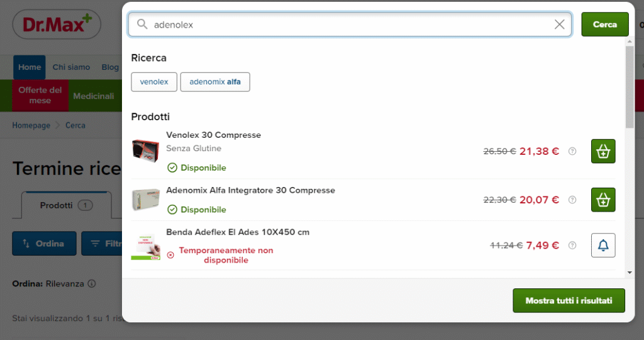Image resolution: width=644 pixels, height=340 pixels.
Task: Open the Home menu item
Action: 30,67
